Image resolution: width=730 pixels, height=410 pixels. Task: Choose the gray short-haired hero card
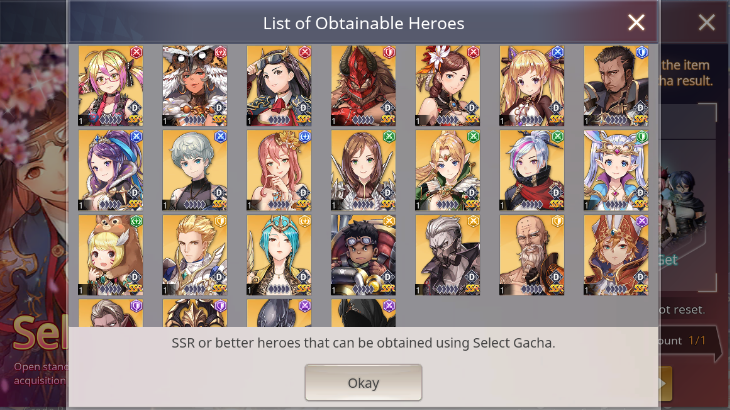tap(195, 170)
